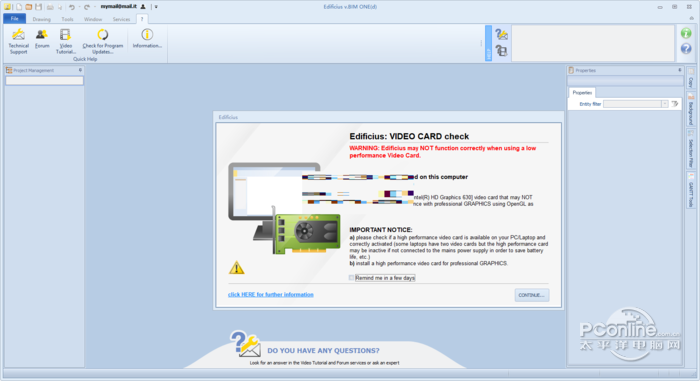
Task: Click the Properties panel header icon
Action: click(x=571, y=70)
